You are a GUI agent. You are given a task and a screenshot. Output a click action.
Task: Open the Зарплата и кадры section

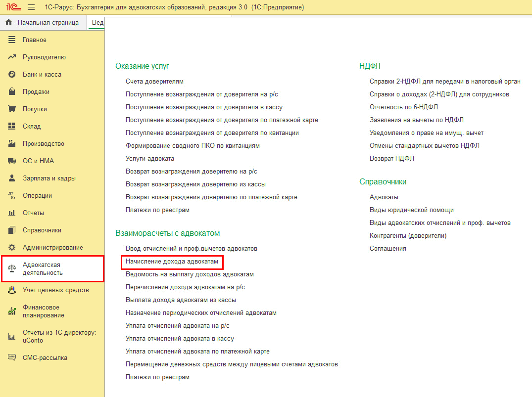[x=48, y=178]
